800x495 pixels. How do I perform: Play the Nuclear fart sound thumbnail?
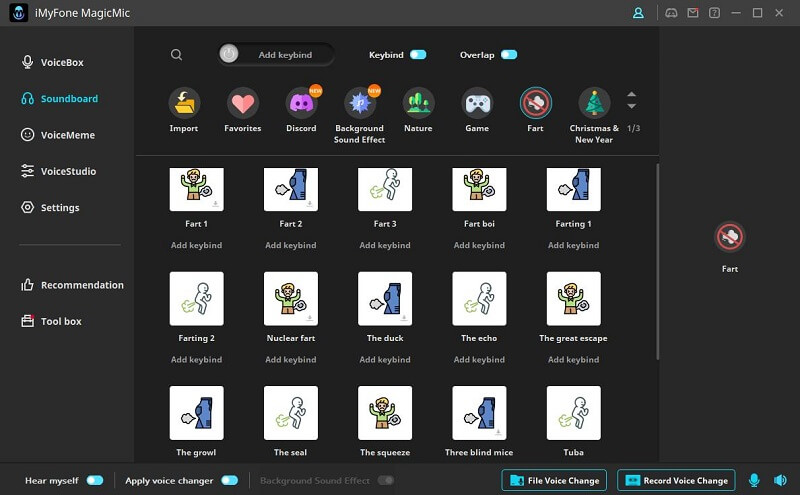pos(291,299)
